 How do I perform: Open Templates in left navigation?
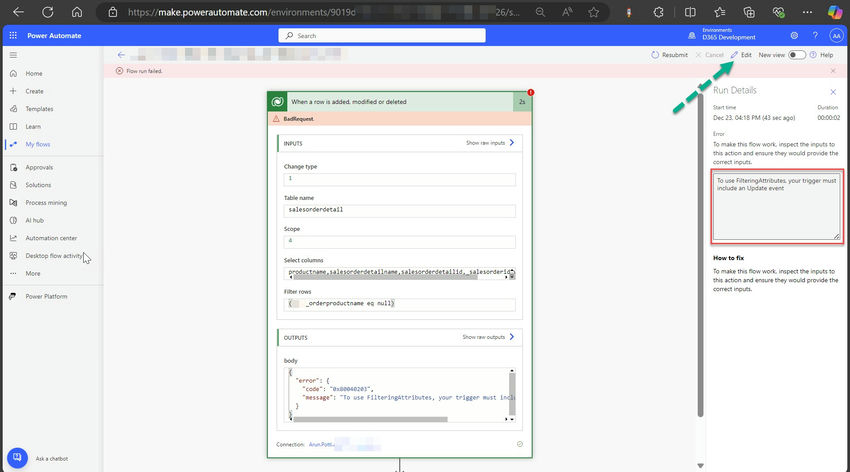coord(39,109)
